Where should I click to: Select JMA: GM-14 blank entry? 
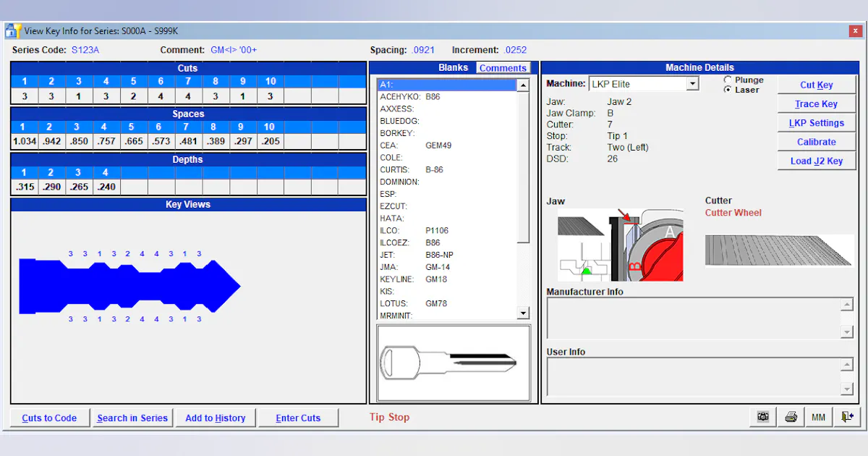[x=447, y=267]
